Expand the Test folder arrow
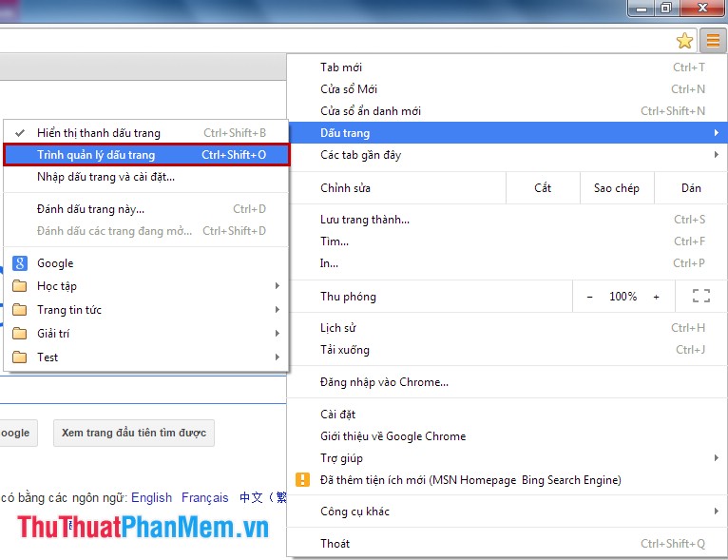The height and width of the screenshot is (560, 728). coord(278,357)
